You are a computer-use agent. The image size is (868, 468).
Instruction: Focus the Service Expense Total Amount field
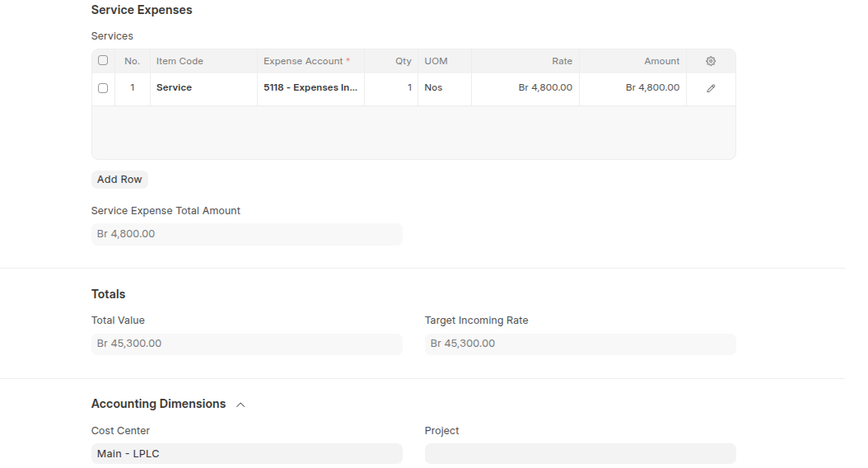[246, 234]
